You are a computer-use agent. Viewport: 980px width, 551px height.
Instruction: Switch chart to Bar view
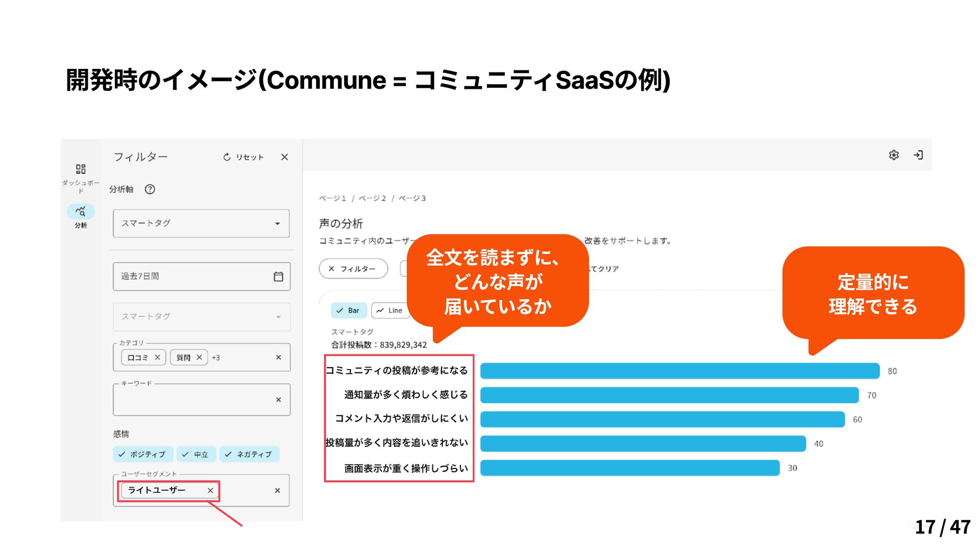(348, 311)
